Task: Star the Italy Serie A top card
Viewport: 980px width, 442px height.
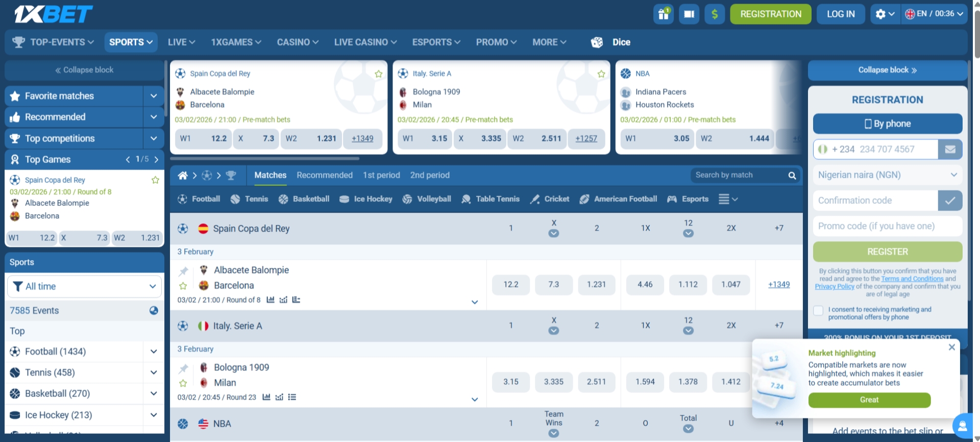Action: [601, 74]
